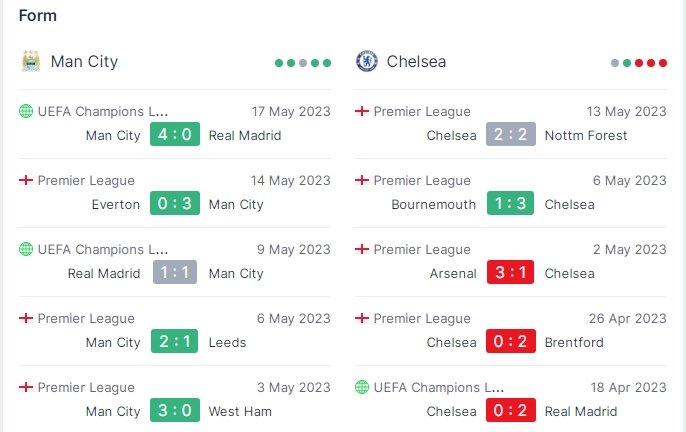Screen dimensions: 686x432
Task: Click the Chelsea team name heading
Action: 416,62
